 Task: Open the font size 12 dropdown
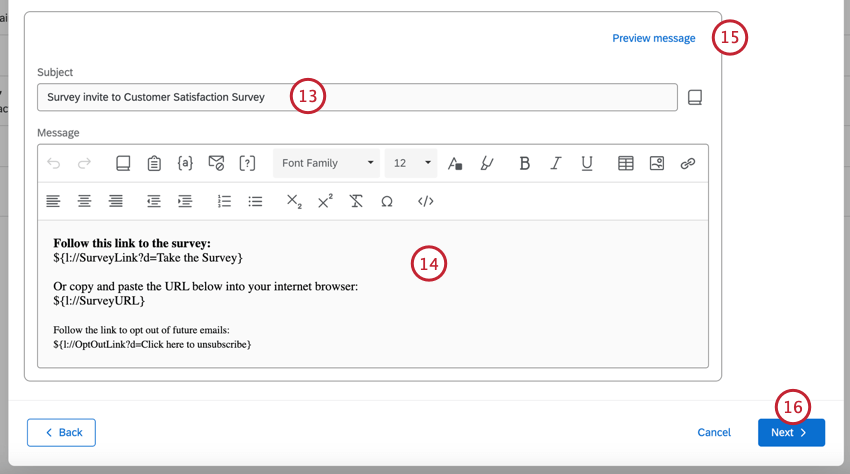point(412,163)
